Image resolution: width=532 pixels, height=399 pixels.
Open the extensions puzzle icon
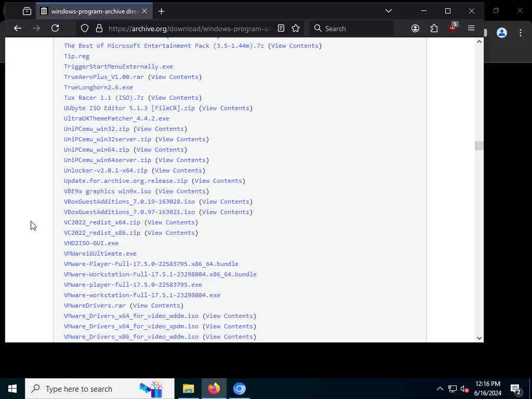434,29
